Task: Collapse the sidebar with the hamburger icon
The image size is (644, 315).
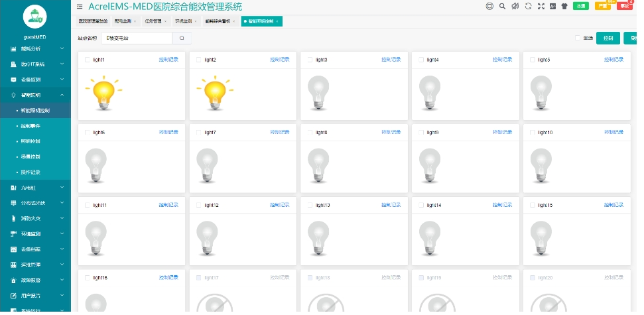Action: click(x=80, y=7)
